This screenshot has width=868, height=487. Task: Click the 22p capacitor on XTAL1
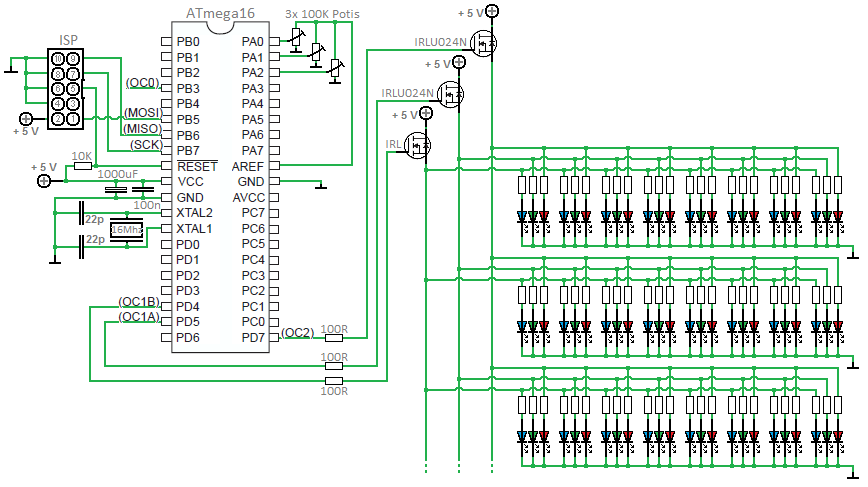coord(81,246)
